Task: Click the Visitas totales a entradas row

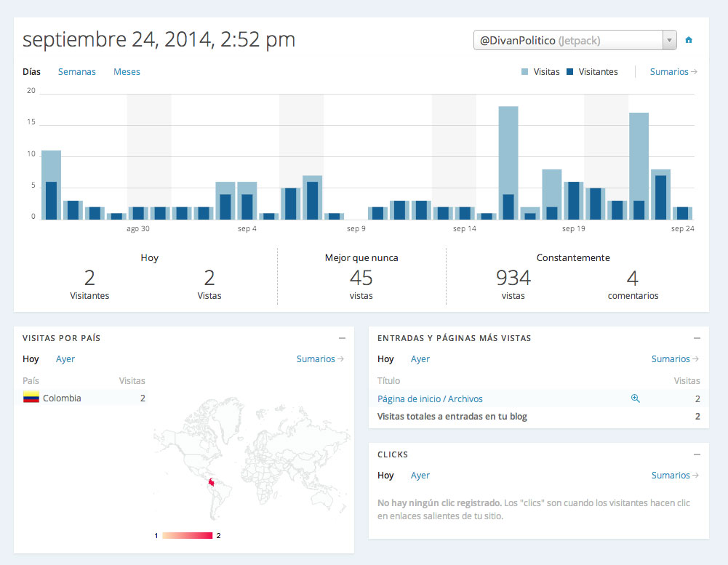Action: [x=539, y=417]
